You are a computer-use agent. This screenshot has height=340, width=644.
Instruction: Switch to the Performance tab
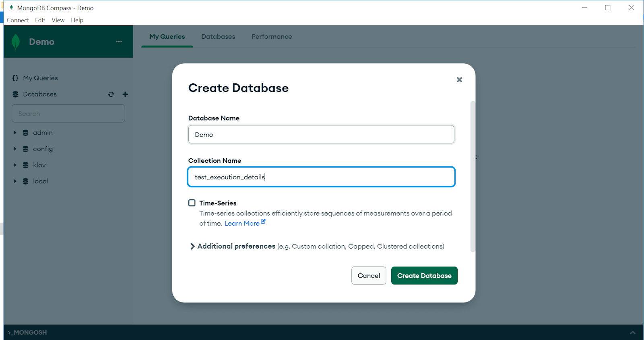(x=272, y=36)
